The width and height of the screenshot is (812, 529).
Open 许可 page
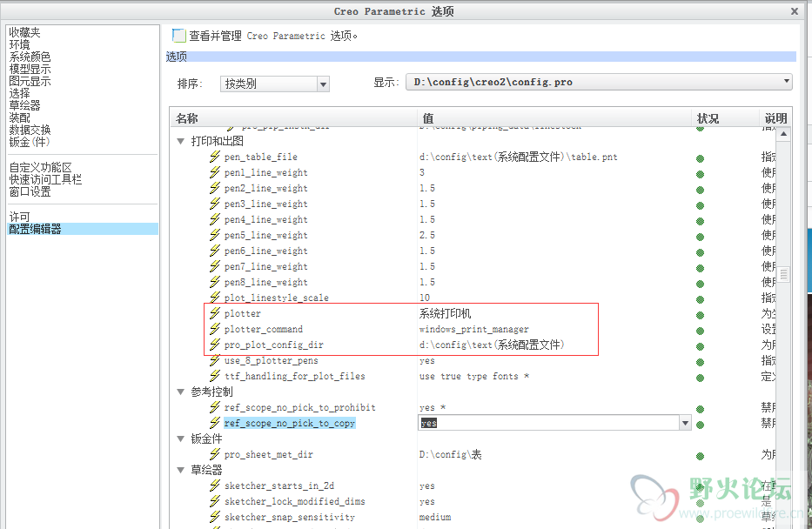(x=19, y=217)
